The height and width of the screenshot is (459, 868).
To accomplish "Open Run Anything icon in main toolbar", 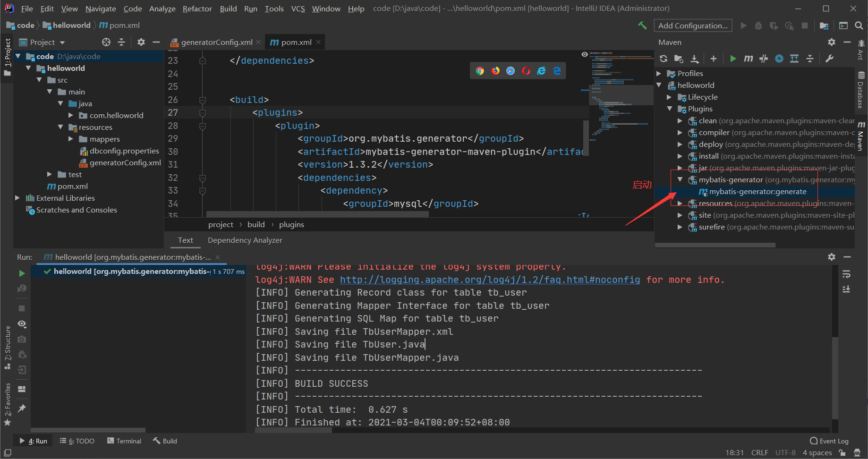I will pyautogui.click(x=843, y=25).
